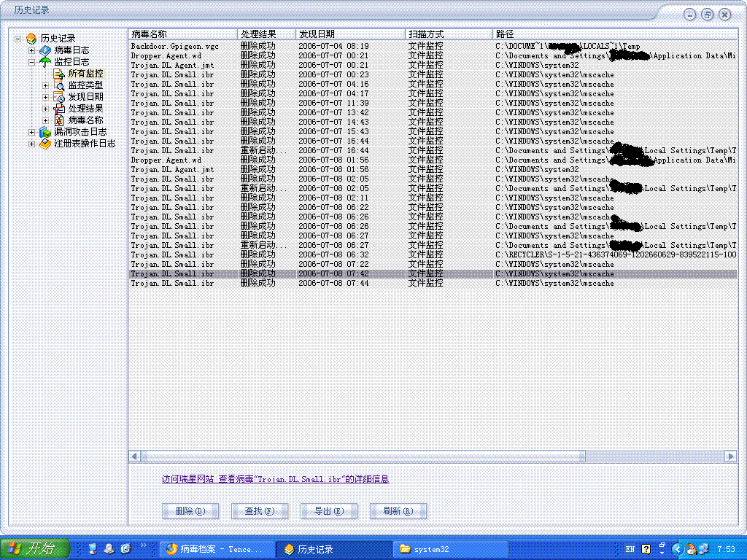
Task: Click the 注册表操作日志 icon in tree
Action: (x=45, y=144)
